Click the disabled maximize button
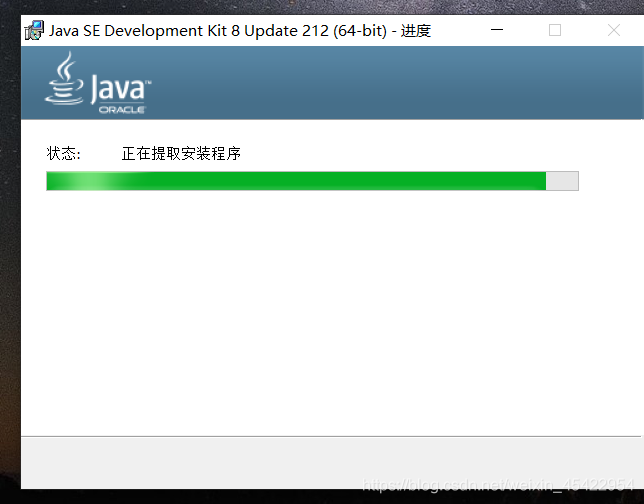 (555, 30)
